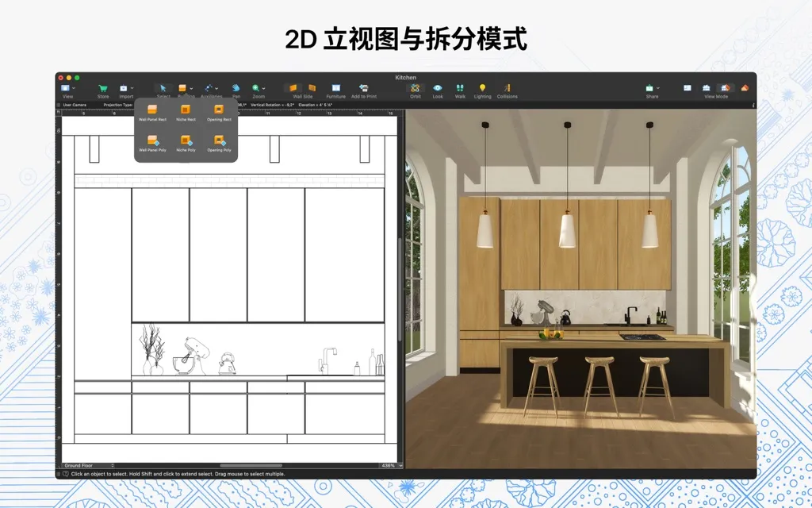Select the stand mixer outline in elevation
This screenshot has height=508, width=812.
coord(190,356)
